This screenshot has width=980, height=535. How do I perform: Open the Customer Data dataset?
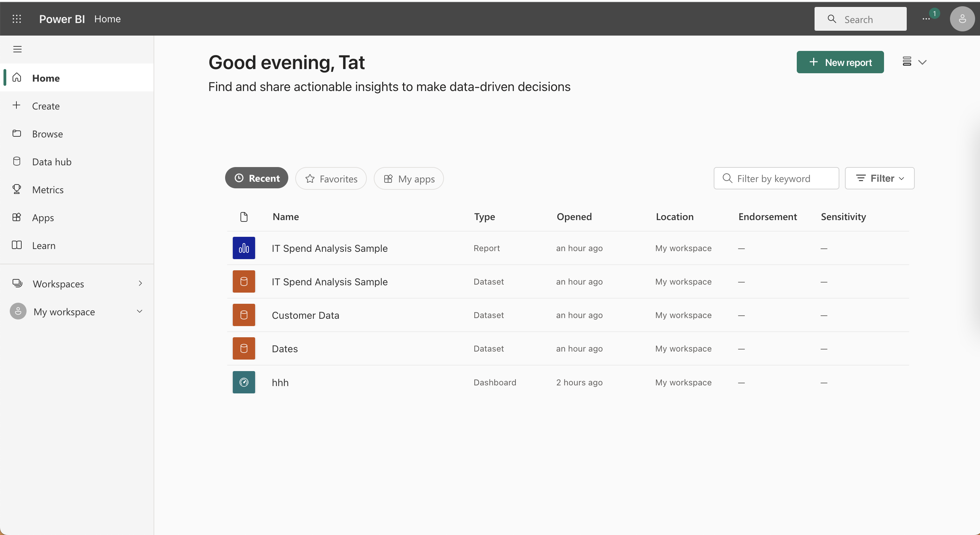click(305, 315)
